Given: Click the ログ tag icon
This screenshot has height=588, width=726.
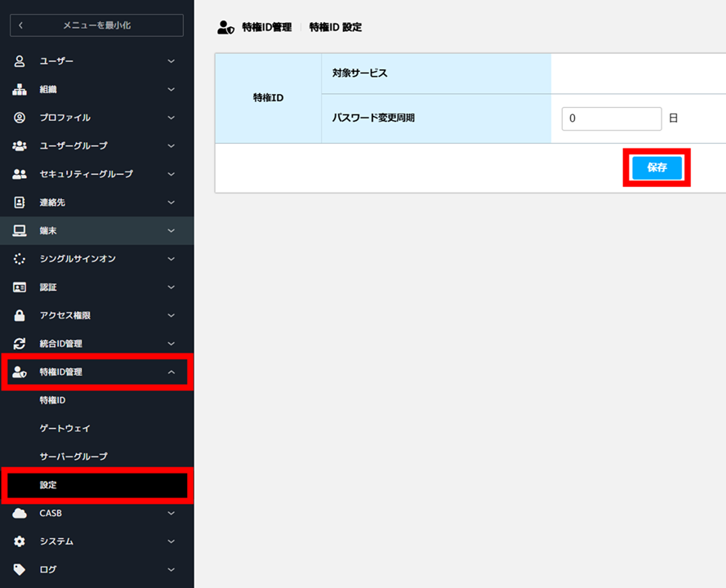Looking at the screenshot, I should [x=20, y=569].
